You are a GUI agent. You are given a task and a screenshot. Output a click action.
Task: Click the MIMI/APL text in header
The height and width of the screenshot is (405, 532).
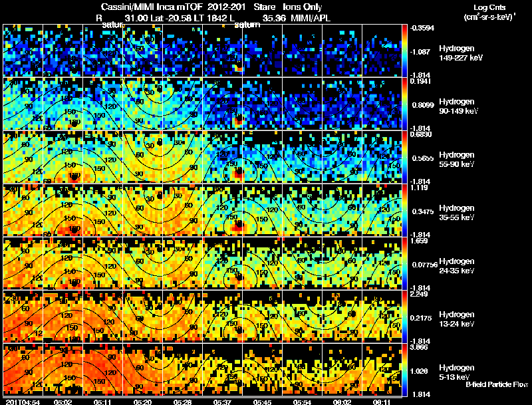(x=311, y=19)
